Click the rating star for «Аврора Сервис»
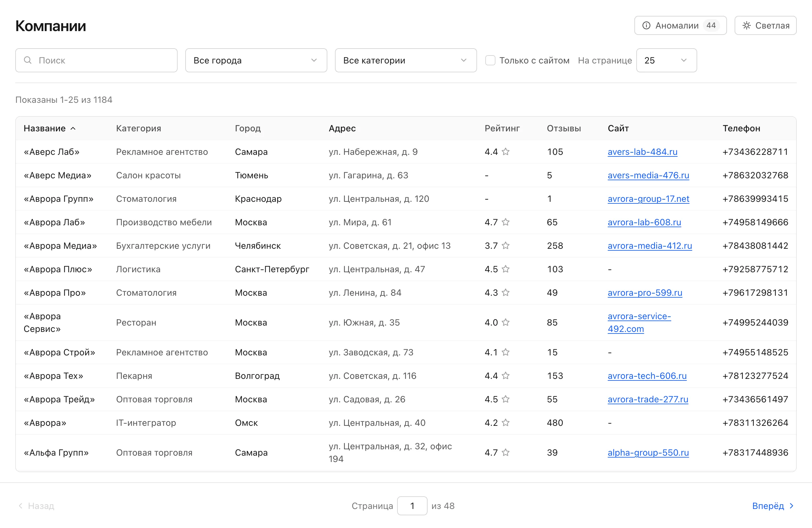The height and width of the screenshot is (528, 812). coord(506,322)
